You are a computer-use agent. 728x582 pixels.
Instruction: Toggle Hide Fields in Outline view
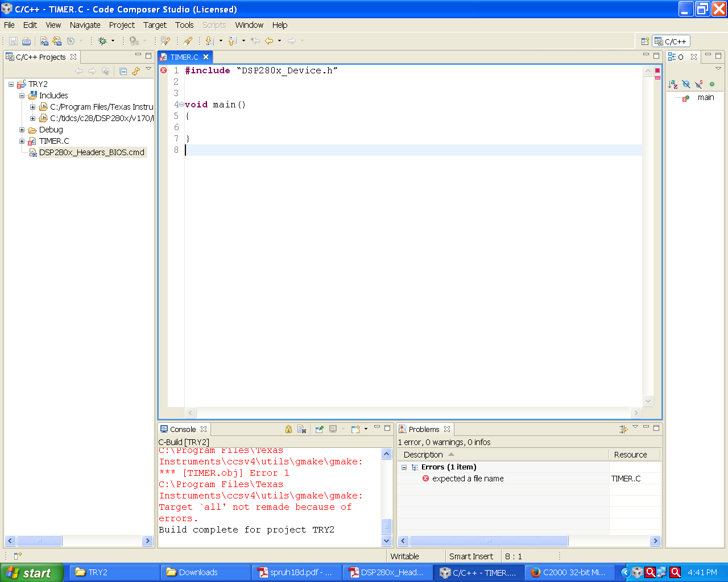click(x=686, y=84)
